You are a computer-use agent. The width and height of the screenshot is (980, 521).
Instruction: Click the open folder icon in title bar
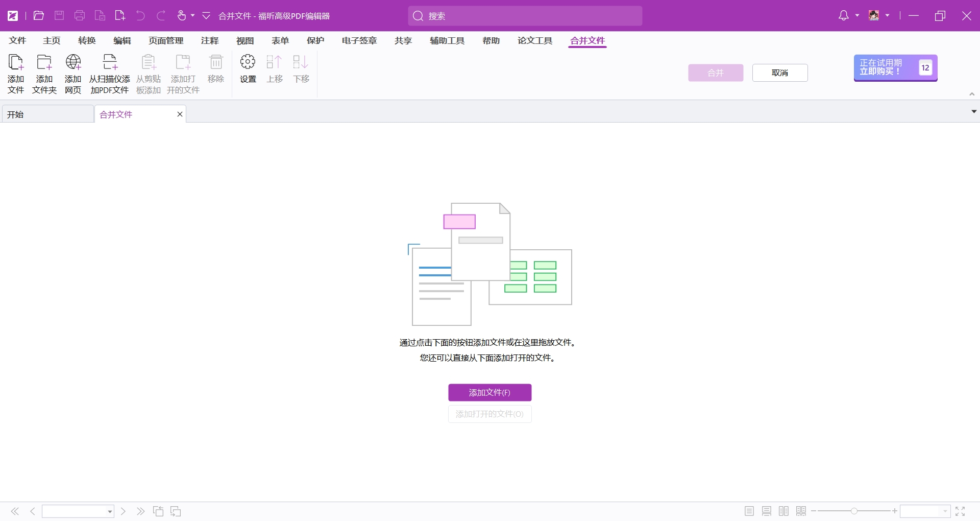point(39,16)
